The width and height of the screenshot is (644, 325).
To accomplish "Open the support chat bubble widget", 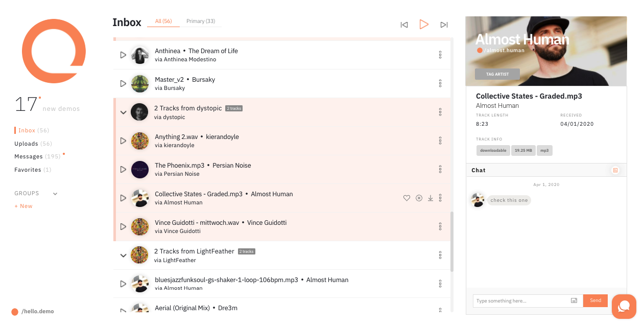I will 624,307.
